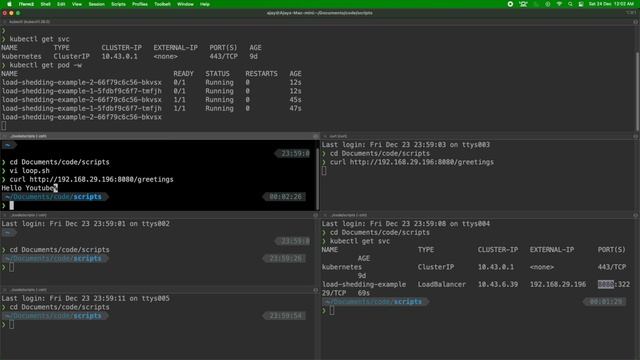Close the ttys002 pane
The height and width of the screenshot is (360, 640).
click(x=4, y=215)
